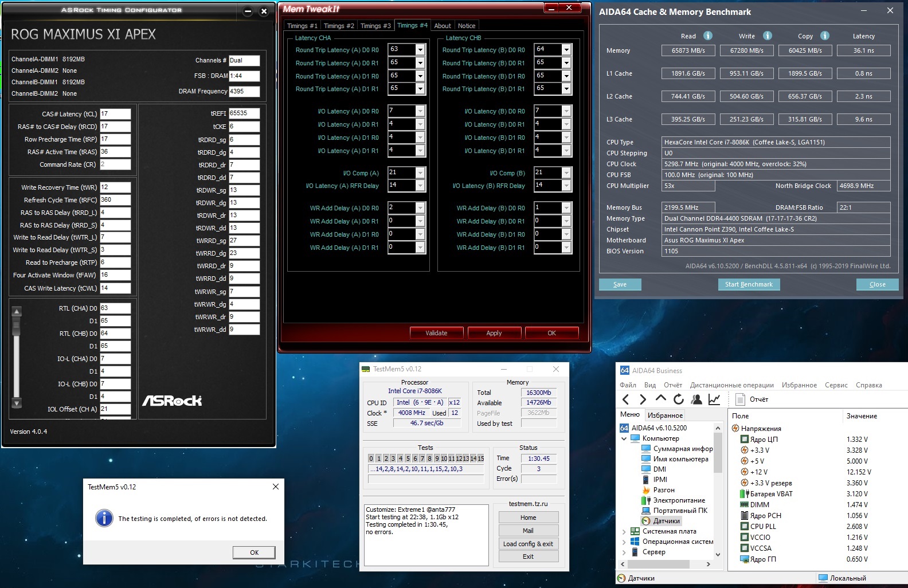The height and width of the screenshot is (588, 908).
Task: Go back in AIDA64 Business toolbar
Action: pos(625,399)
